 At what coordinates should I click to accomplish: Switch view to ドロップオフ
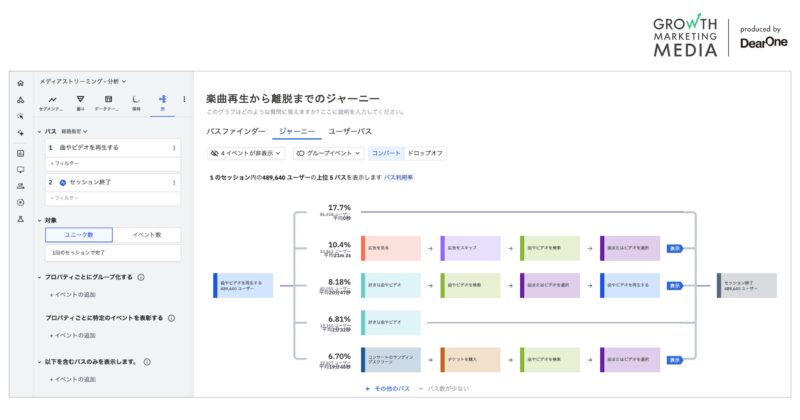pos(427,153)
